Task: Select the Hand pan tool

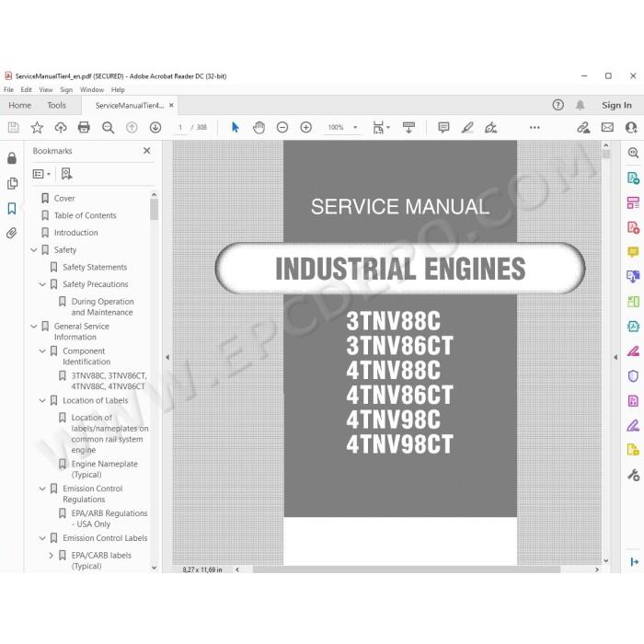Action: click(x=259, y=128)
